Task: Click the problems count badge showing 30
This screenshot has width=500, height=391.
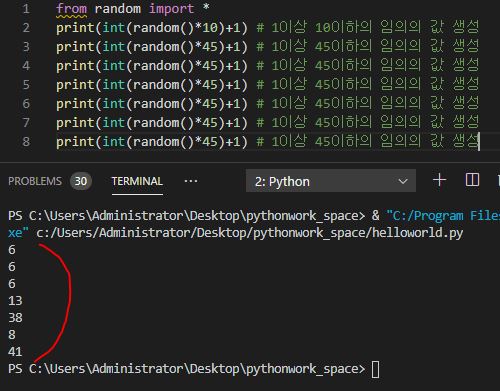Action: click(81, 181)
